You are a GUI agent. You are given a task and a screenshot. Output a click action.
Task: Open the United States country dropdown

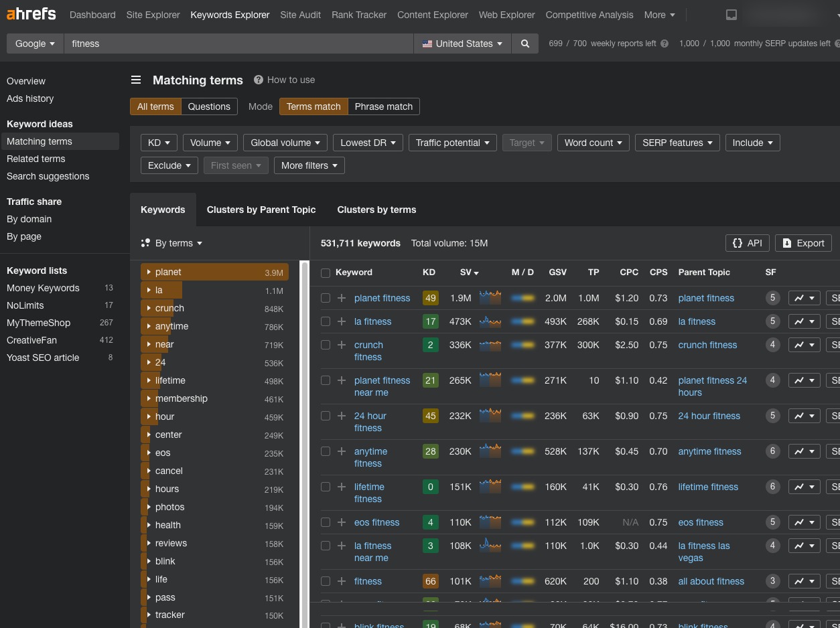point(462,44)
